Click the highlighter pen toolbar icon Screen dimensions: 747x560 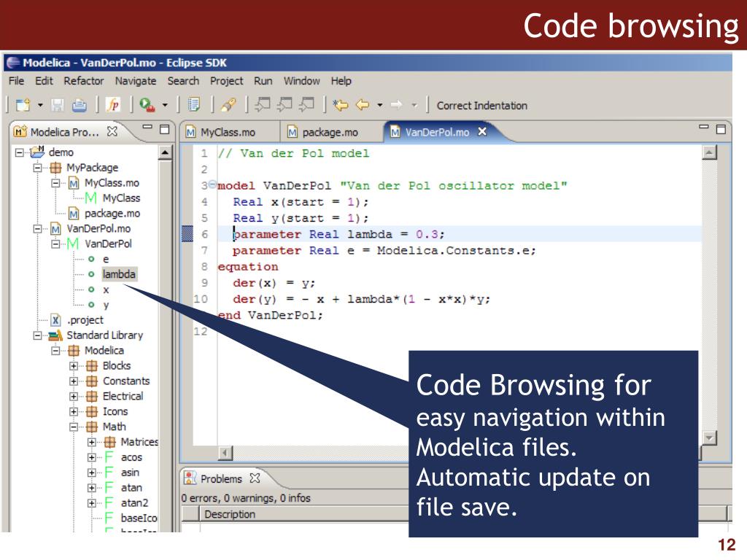pyautogui.click(x=228, y=105)
